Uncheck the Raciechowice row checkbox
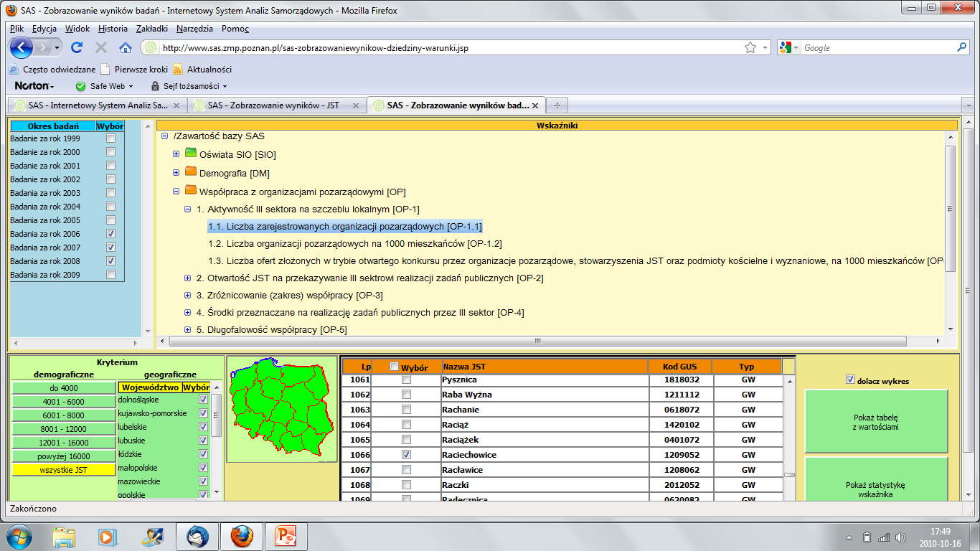980x551 pixels. (x=407, y=455)
